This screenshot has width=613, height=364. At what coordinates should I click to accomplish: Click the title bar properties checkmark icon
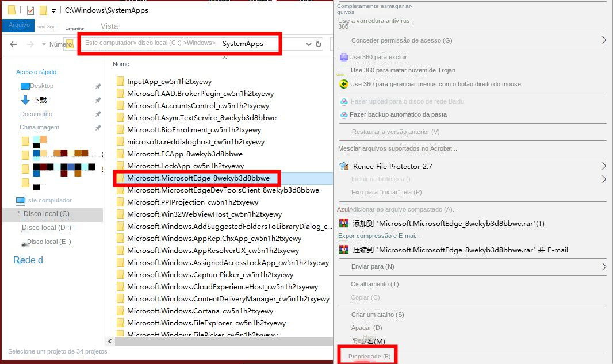click(x=30, y=10)
